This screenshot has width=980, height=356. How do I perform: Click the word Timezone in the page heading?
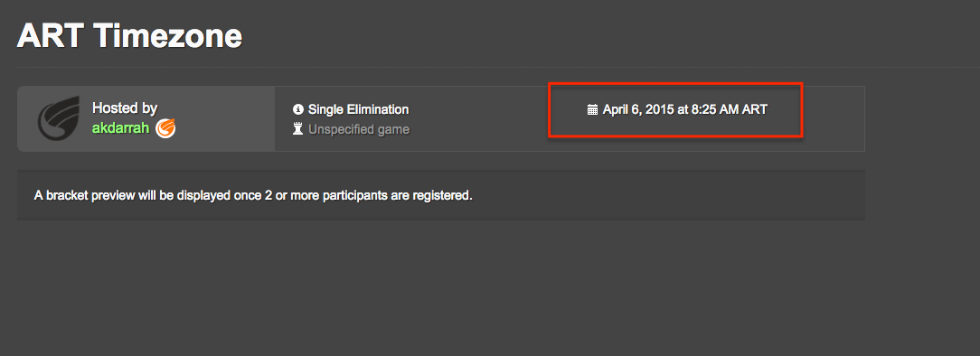[x=168, y=36]
